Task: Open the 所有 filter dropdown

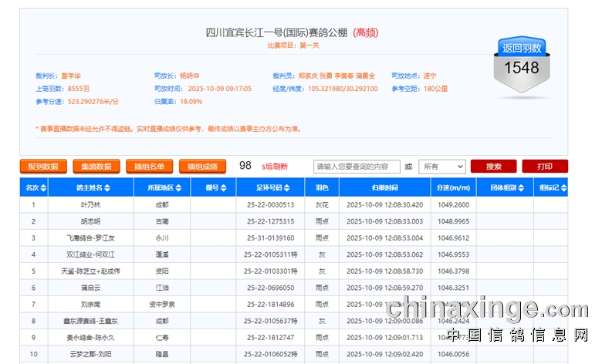Action: (x=442, y=167)
